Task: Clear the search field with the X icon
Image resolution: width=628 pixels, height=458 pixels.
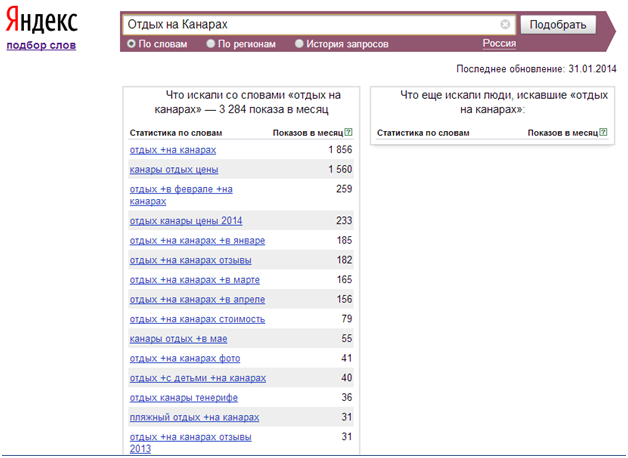Action: click(505, 24)
